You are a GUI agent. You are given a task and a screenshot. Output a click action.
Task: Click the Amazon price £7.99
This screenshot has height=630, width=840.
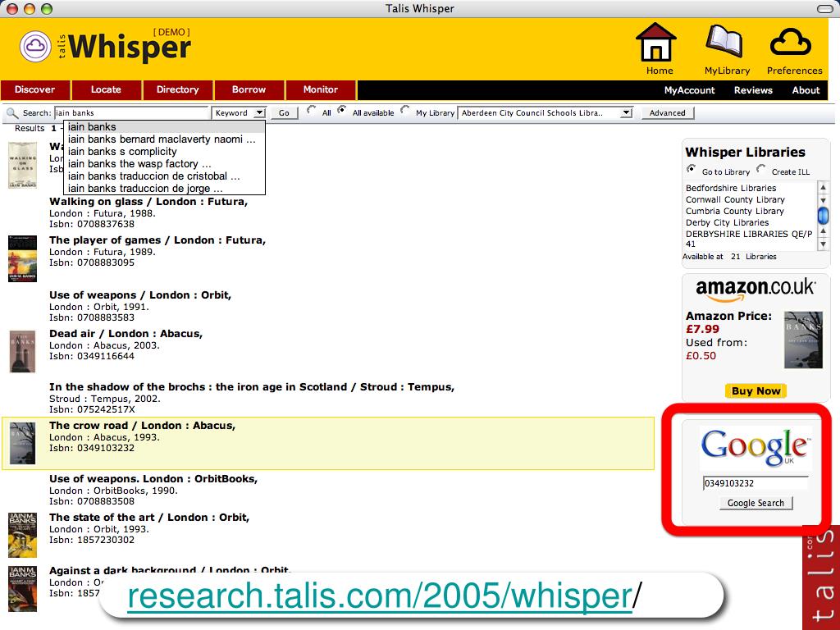tap(702, 329)
